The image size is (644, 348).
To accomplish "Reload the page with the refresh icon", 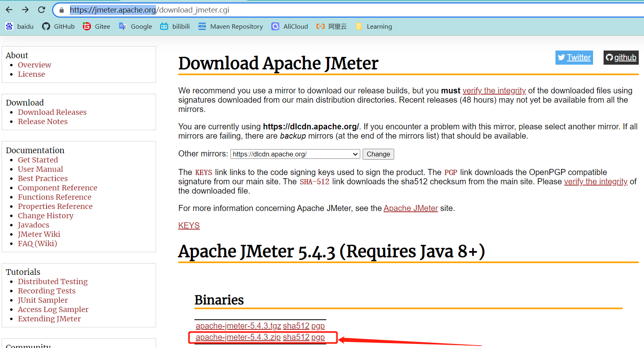I will pos(41,10).
